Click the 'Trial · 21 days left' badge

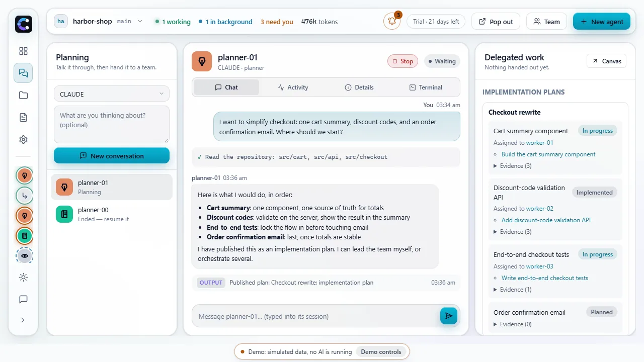coord(436,22)
